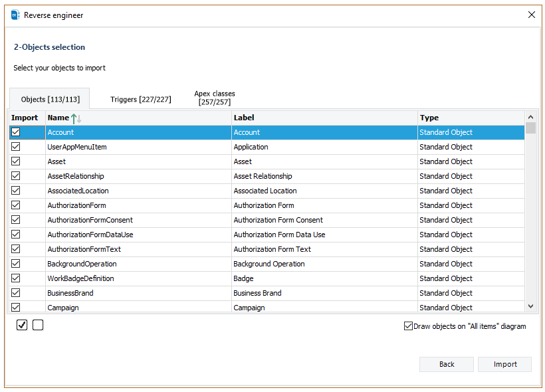Close the Reverse engineer dialog
Image resolution: width=545 pixels, height=392 pixels.
coord(531,15)
